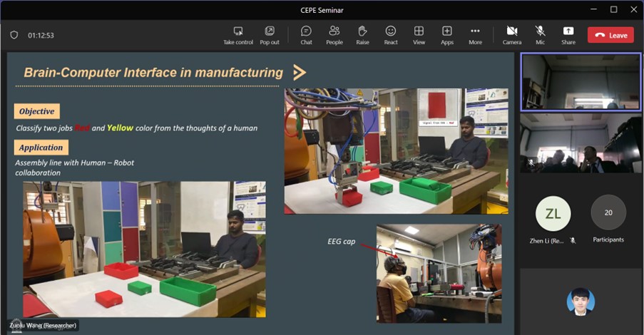Raise your hand in meeting
Image resolution: width=644 pixels, height=335 pixels.
point(362,31)
